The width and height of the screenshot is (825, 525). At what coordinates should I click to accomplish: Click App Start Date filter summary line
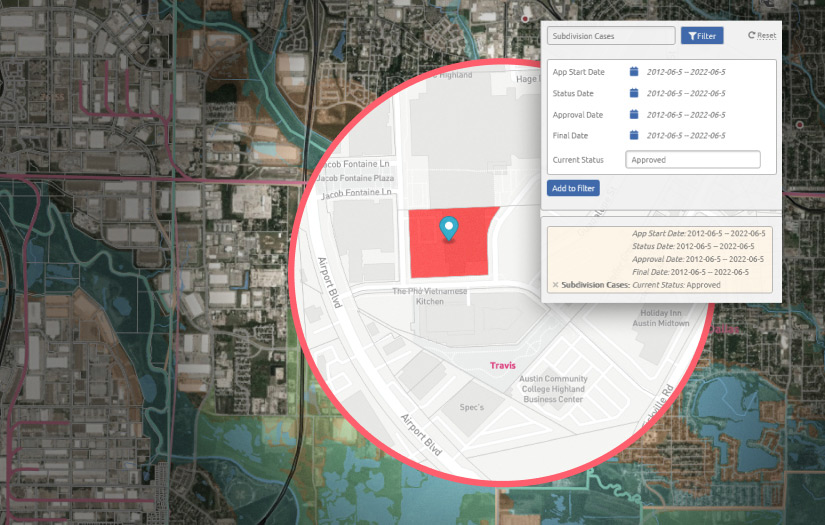coord(699,233)
